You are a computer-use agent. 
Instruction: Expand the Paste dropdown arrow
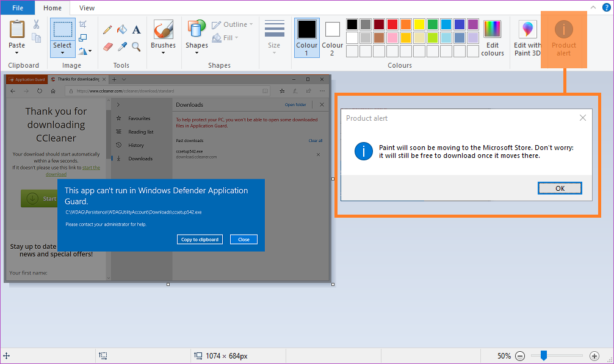click(17, 52)
